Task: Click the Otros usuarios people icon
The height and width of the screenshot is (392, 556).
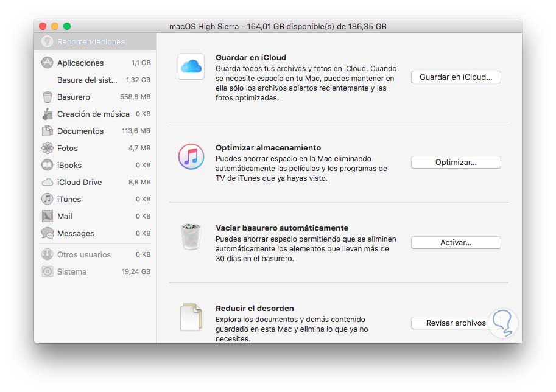Action: 47,254
